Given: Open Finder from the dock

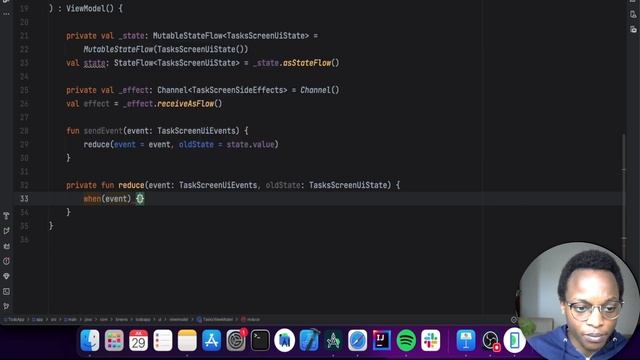Looking at the screenshot, I should coord(90,340).
